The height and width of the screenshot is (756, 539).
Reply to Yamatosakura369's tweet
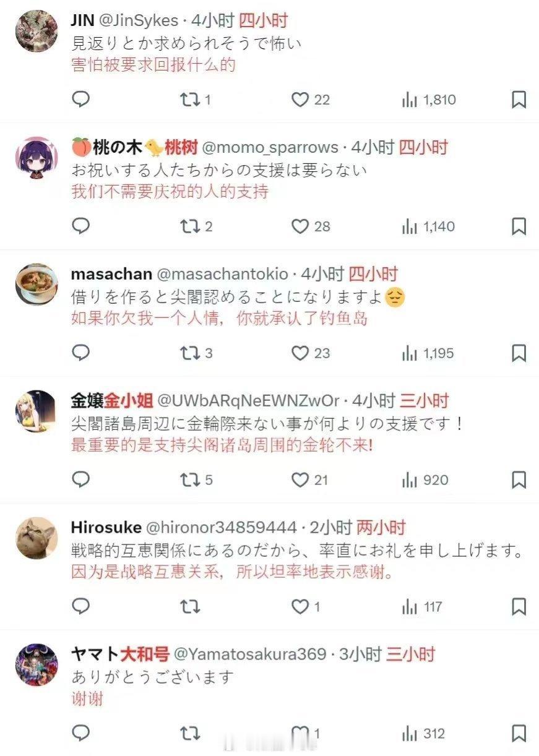tap(81, 733)
